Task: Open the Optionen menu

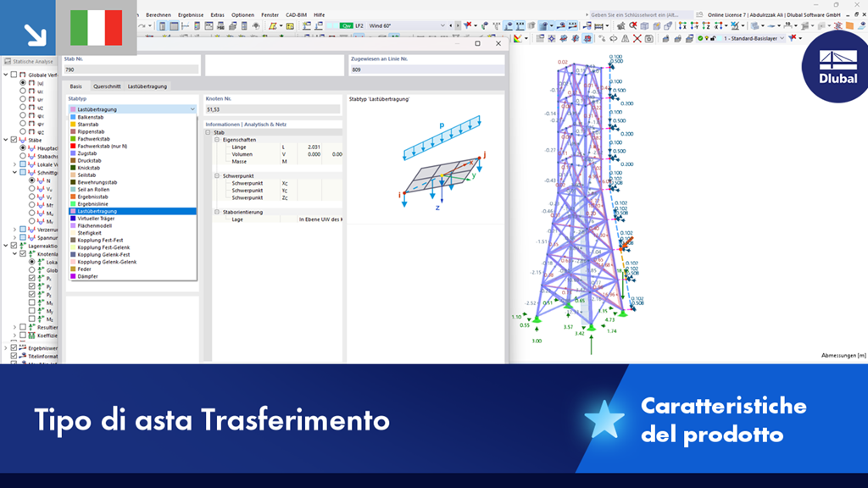Action: pos(242,15)
